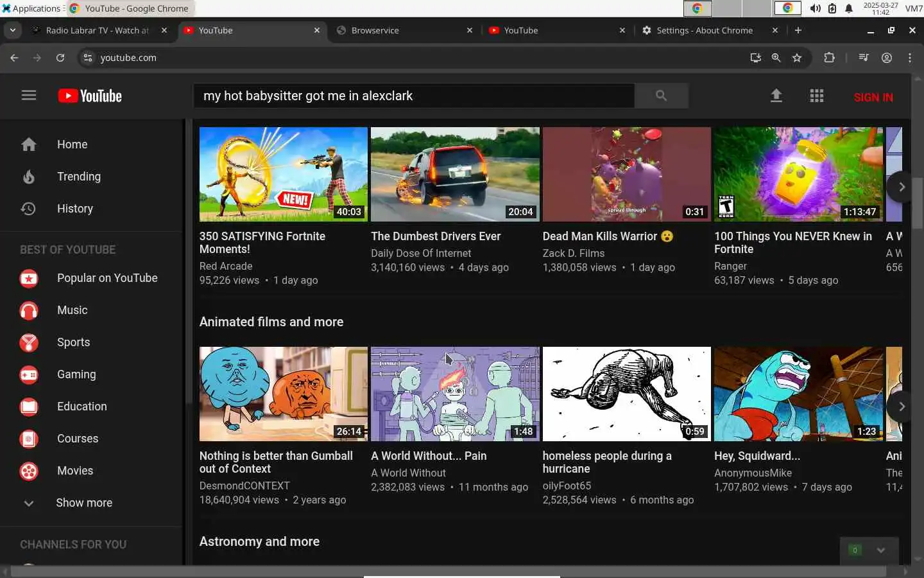
Task: Close the Browservice tab
Action: tap(470, 30)
